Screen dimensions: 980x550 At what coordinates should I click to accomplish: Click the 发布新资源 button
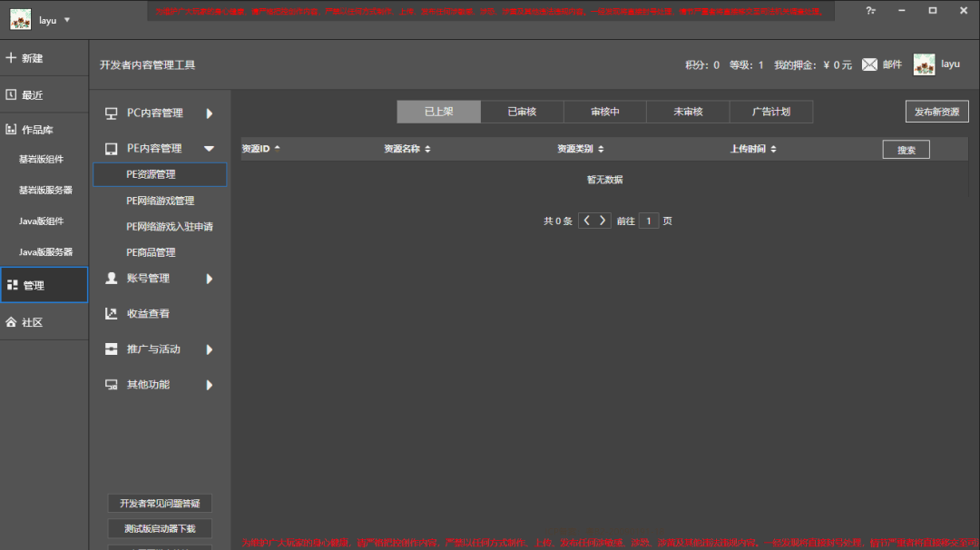point(936,112)
